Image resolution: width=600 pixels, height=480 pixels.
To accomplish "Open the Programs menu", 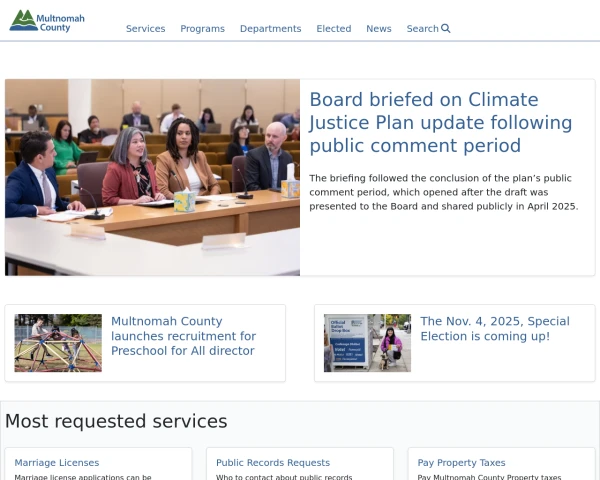I will coord(202,29).
